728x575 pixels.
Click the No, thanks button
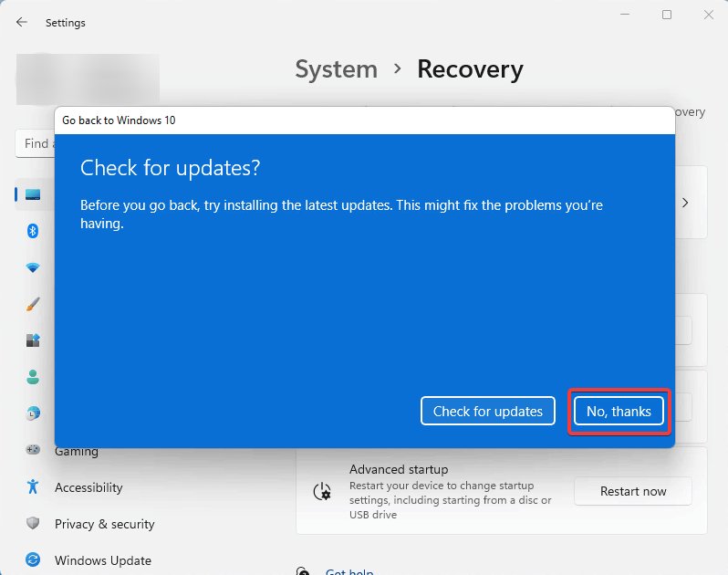[619, 411]
